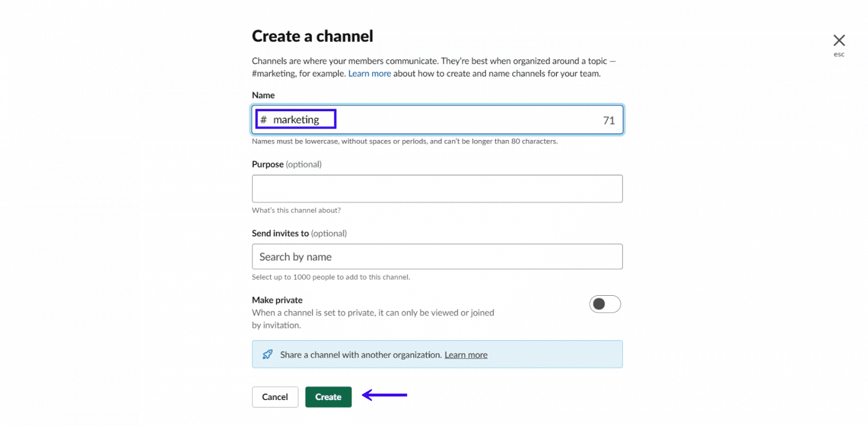The height and width of the screenshot is (426, 868).
Task: Enable the Make private switch
Action: tap(605, 304)
